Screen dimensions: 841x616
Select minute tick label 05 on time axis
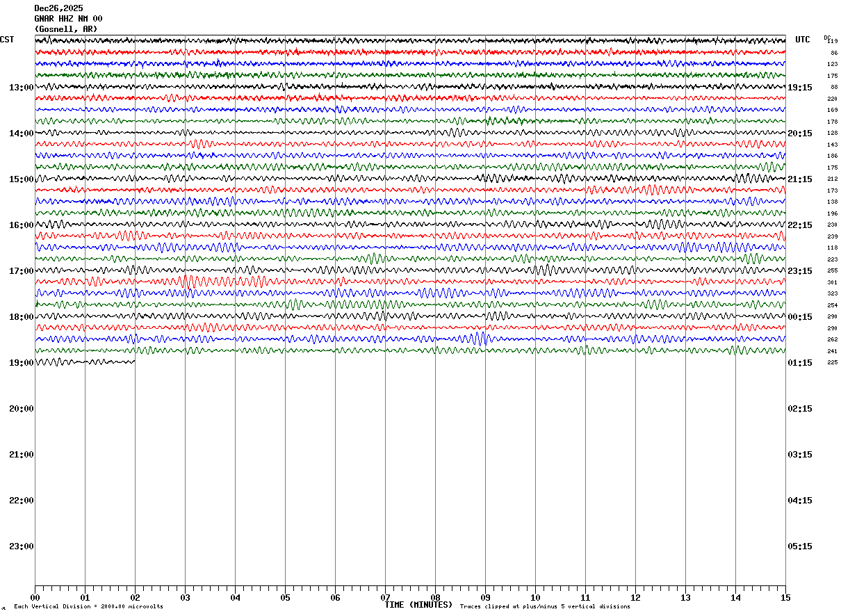point(285,598)
